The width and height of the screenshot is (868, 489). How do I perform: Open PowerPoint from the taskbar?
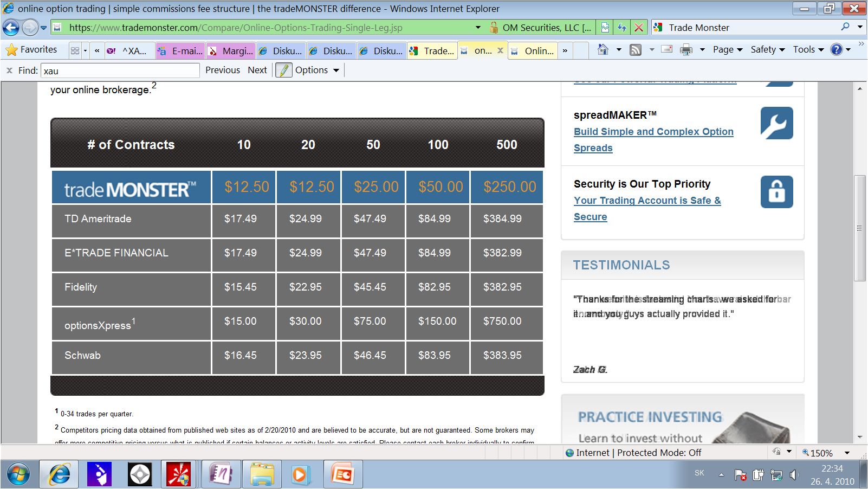pyautogui.click(x=343, y=475)
